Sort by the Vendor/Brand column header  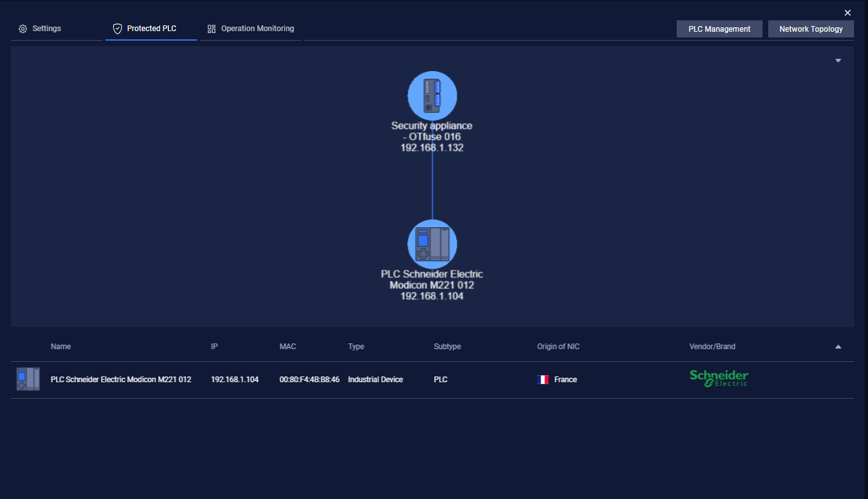point(712,347)
